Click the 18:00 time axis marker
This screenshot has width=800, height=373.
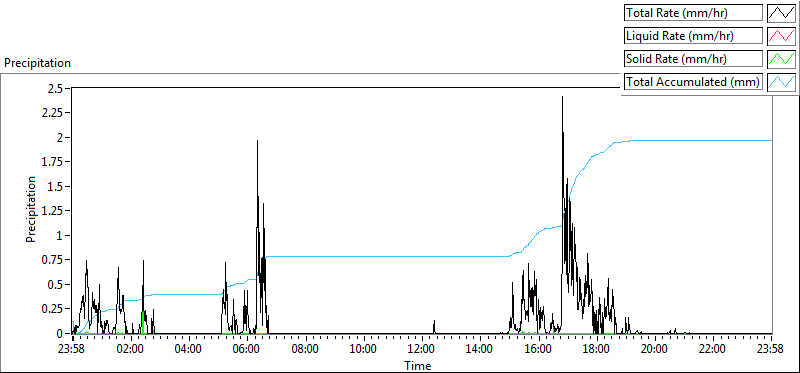(596, 349)
